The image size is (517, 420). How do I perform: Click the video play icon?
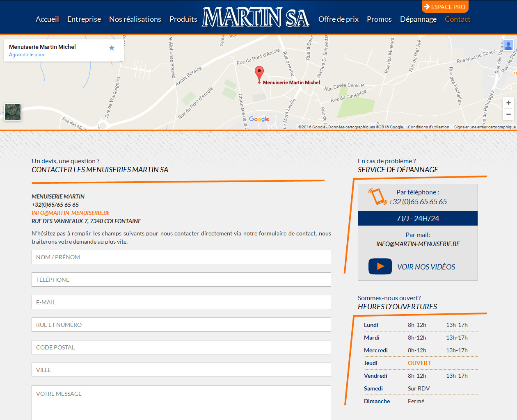[x=380, y=267]
